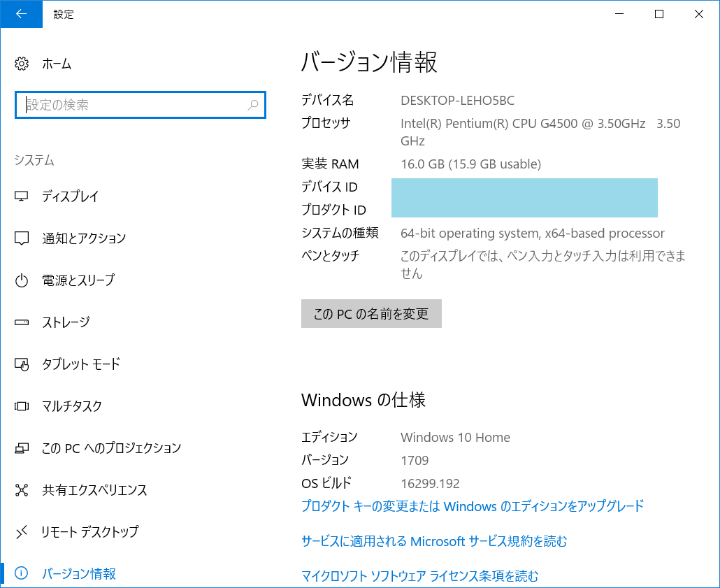Focus the 設定の検索 search box
The image size is (720, 588).
(x=141, y=105)
